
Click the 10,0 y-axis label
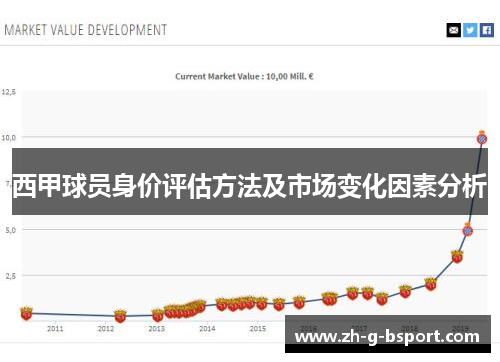9,137
